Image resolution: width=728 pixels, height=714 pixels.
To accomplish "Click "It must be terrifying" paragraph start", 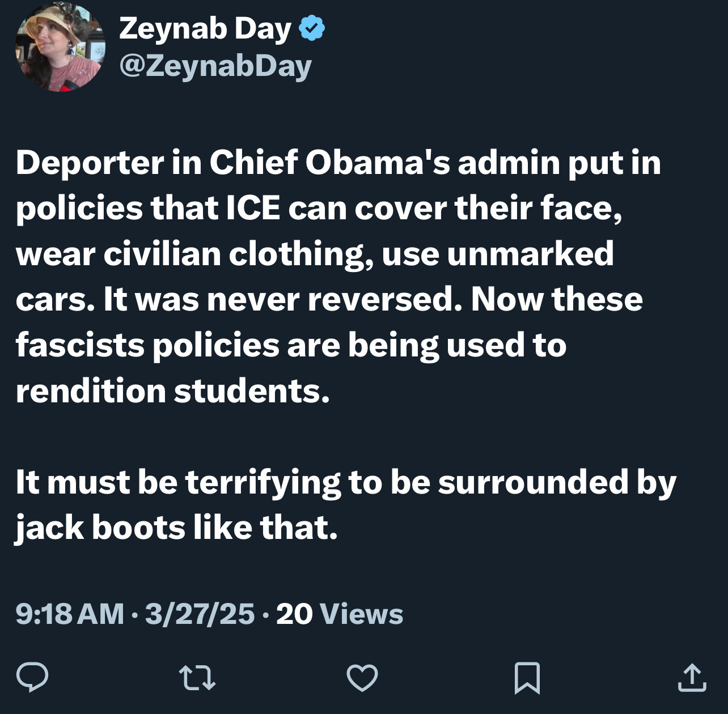I will (178, 482).
